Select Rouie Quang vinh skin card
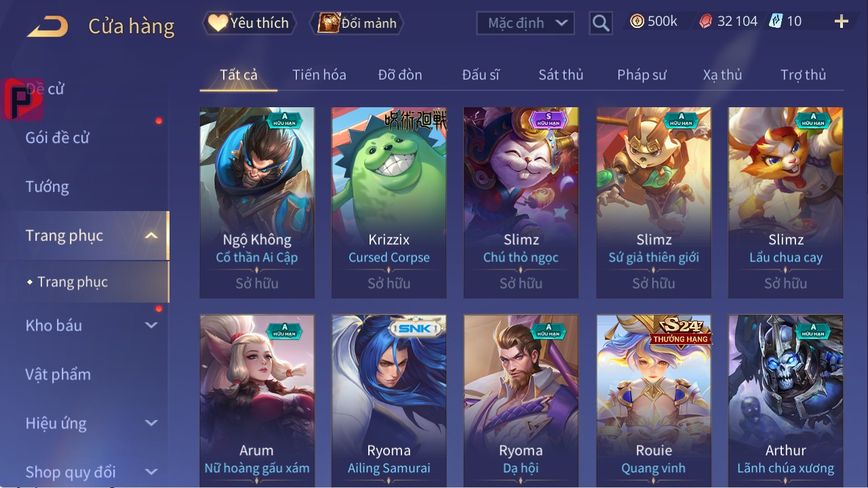Viewport: 868px width, 488px height. pos(654,400)
